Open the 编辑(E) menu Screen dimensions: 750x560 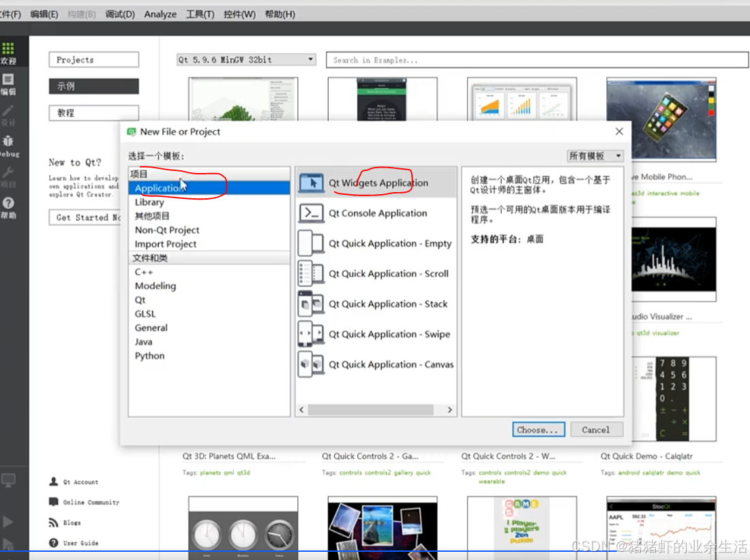pyautogui.click(x=44, y=14)
